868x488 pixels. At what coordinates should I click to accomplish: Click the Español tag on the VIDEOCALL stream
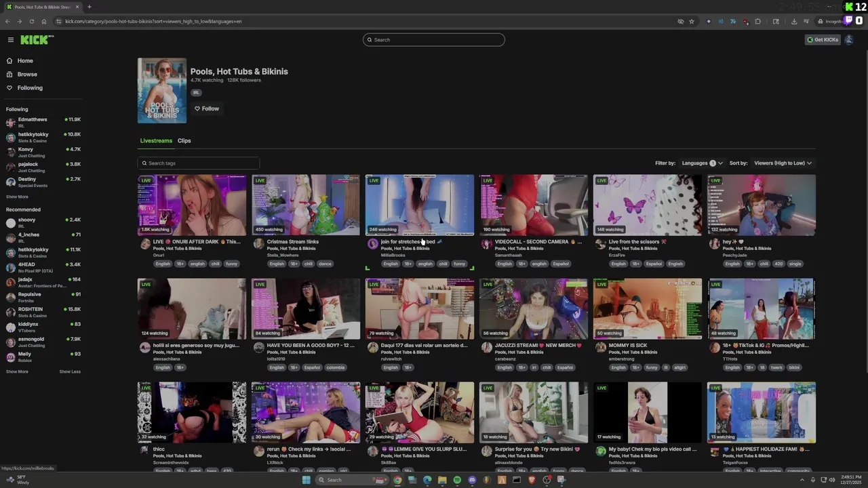pos(561,264)
